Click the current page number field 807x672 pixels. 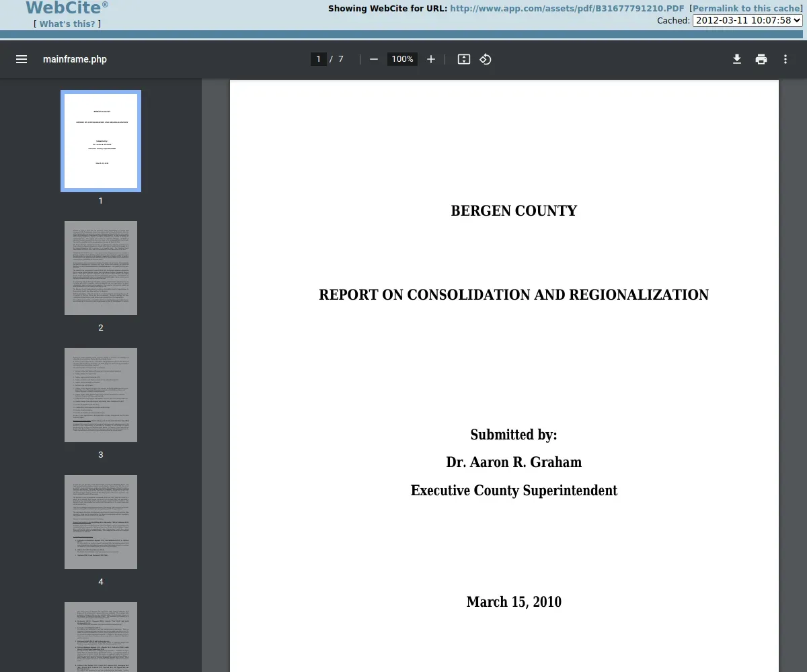(x=319, y=59)
